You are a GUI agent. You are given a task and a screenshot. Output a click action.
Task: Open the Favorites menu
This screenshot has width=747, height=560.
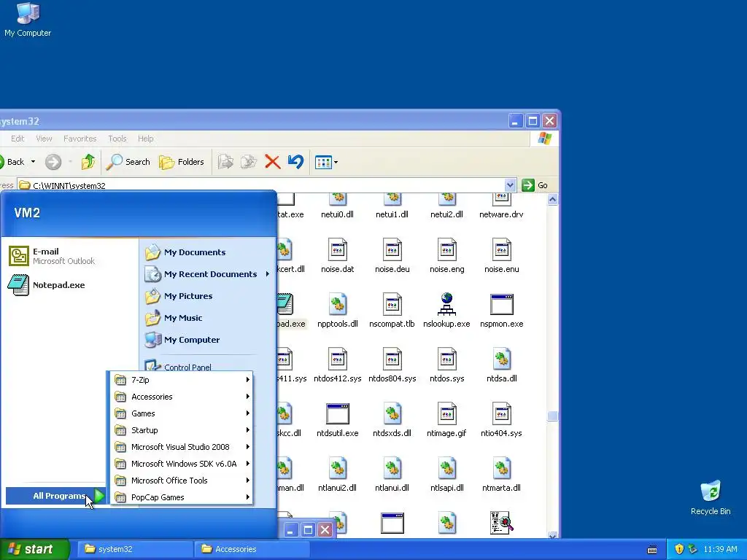point(80,139)
